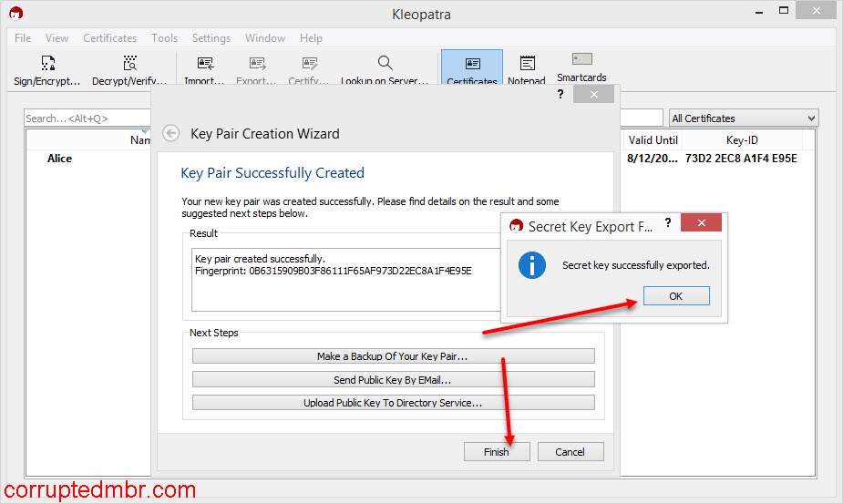
Task: Click the Finish button
Action: [497, 451]
